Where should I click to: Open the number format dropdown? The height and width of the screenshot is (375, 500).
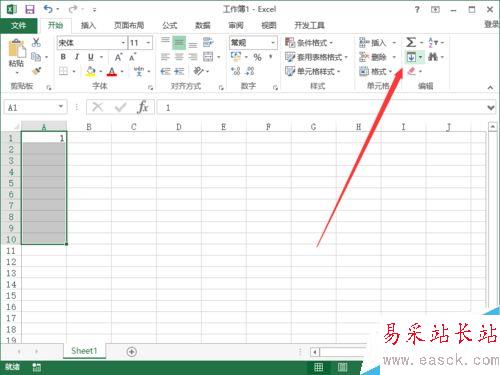pos(273,43)
